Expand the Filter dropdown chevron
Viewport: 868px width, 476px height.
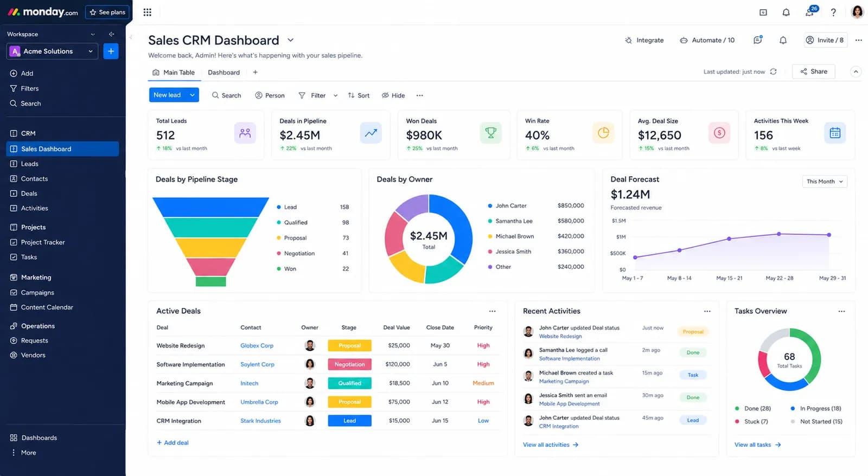[335, 95]
